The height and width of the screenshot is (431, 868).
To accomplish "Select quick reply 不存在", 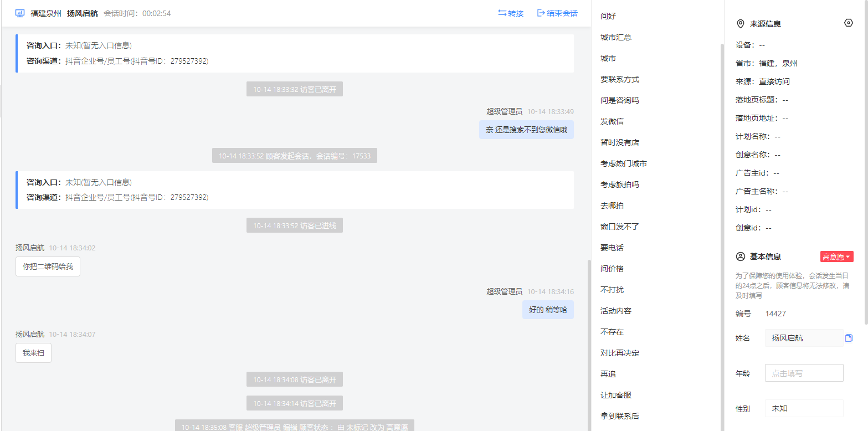I will coord(612,332).
